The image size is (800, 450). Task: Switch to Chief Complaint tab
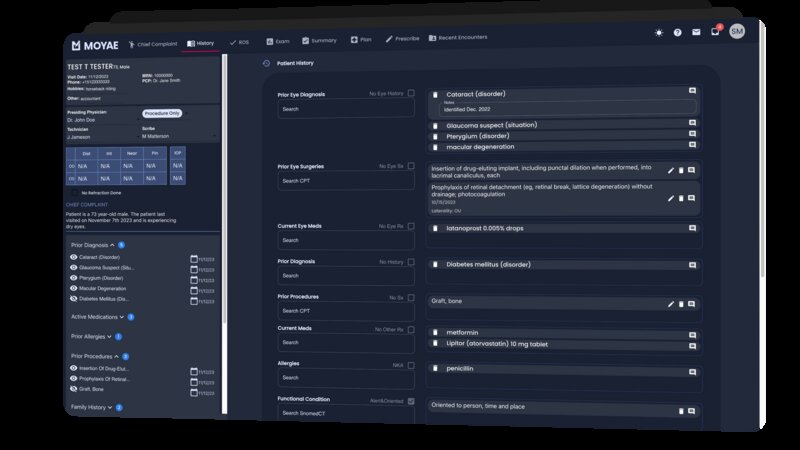click(x=153, y=44)
